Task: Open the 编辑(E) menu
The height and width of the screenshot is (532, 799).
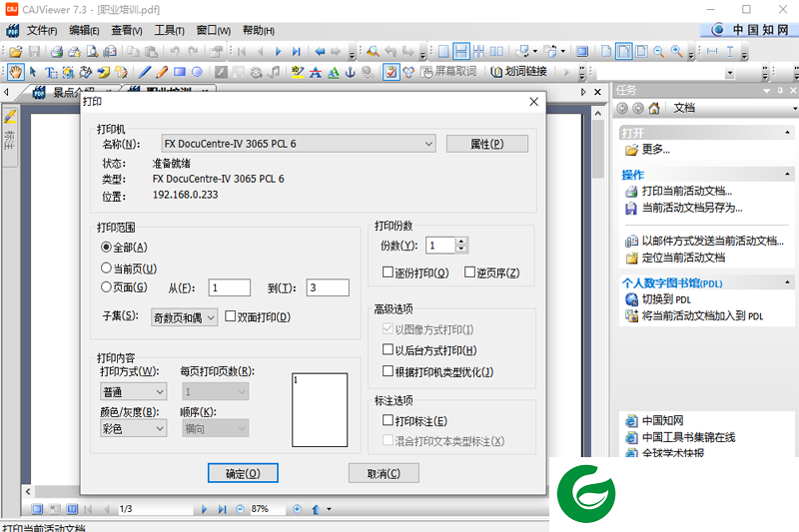Action: 84,31
